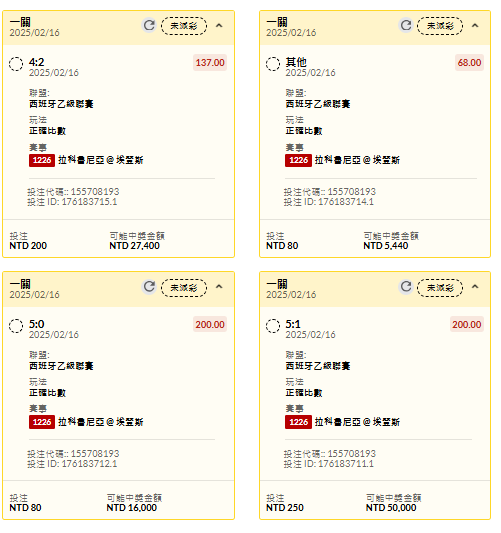Collapse the 5:0 ticket with chevron
Screen dimensions: 501x533
(x=219, y=287)
